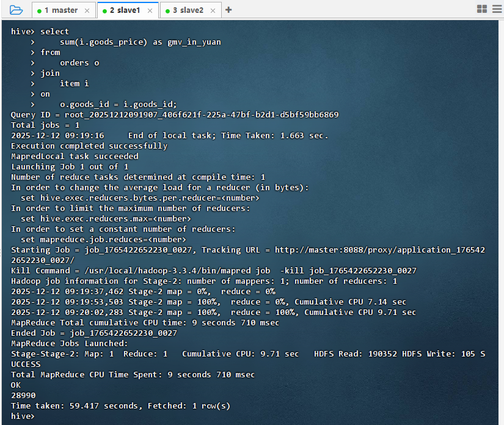Open the session folder icon

pyautogui.click(x=16, y=10)
